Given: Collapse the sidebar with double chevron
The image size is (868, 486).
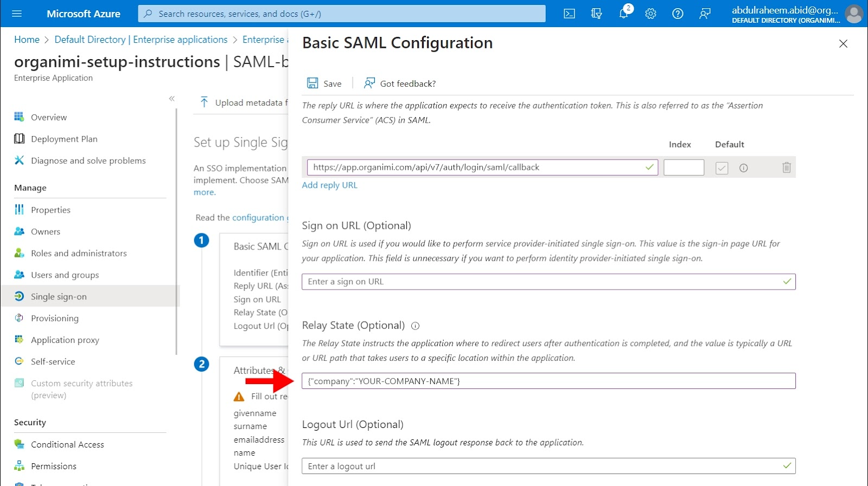Looking at the screenshot, I should 171,98.
